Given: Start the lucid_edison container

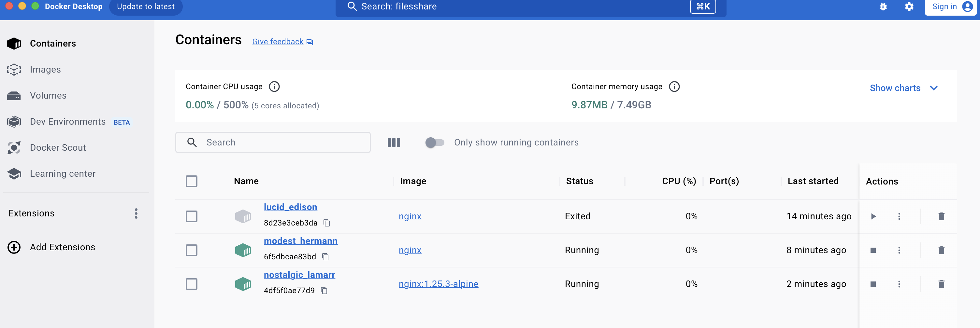Looking at the screenshot, I should click(x=873, y=216).
